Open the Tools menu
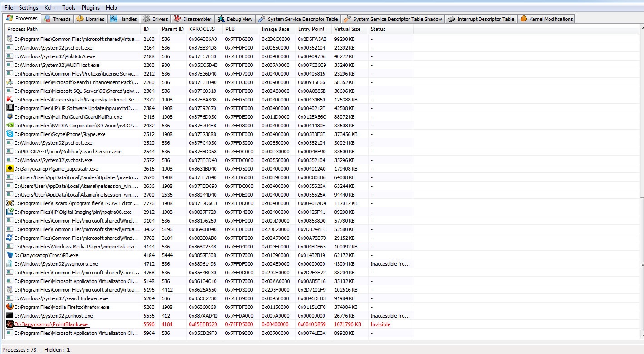 [69, 8]
